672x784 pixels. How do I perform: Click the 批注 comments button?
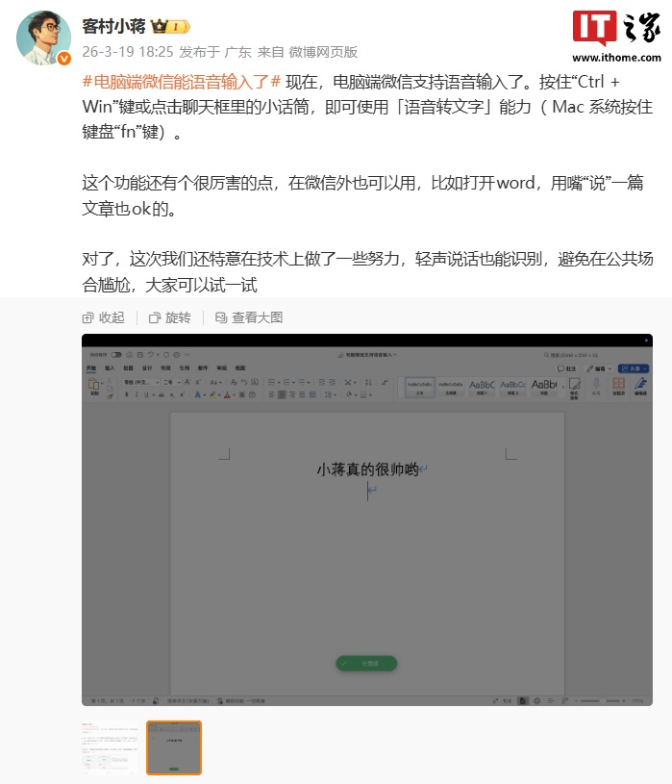566,368
